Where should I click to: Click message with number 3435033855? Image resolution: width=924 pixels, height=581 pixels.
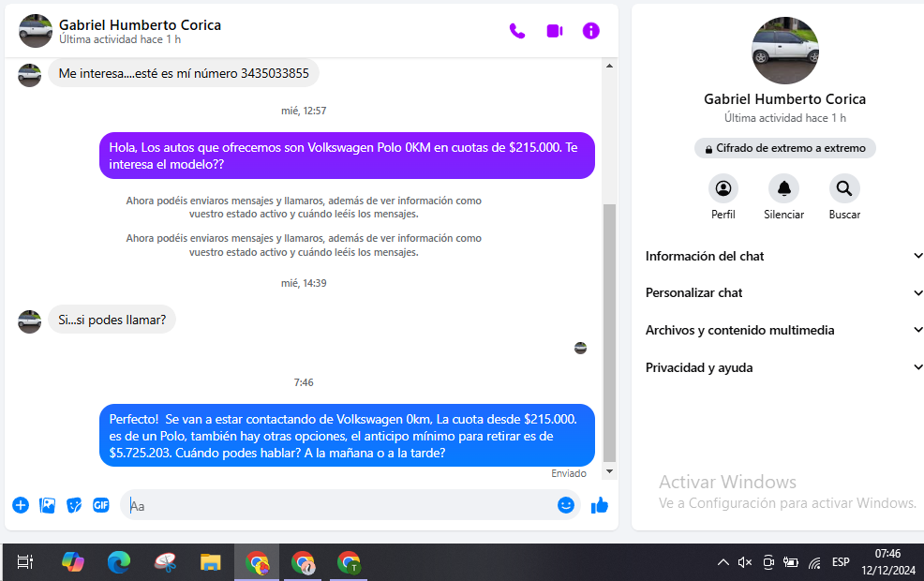[x=184, y=73]
